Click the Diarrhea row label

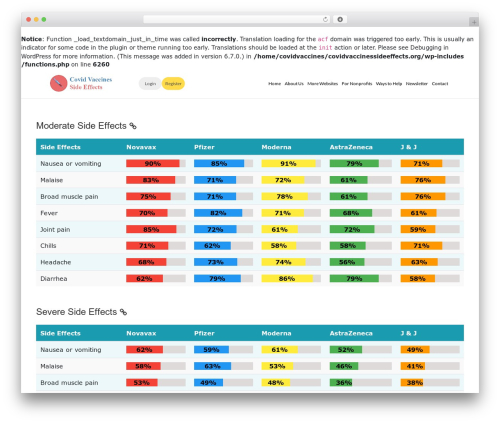point(54,279)
